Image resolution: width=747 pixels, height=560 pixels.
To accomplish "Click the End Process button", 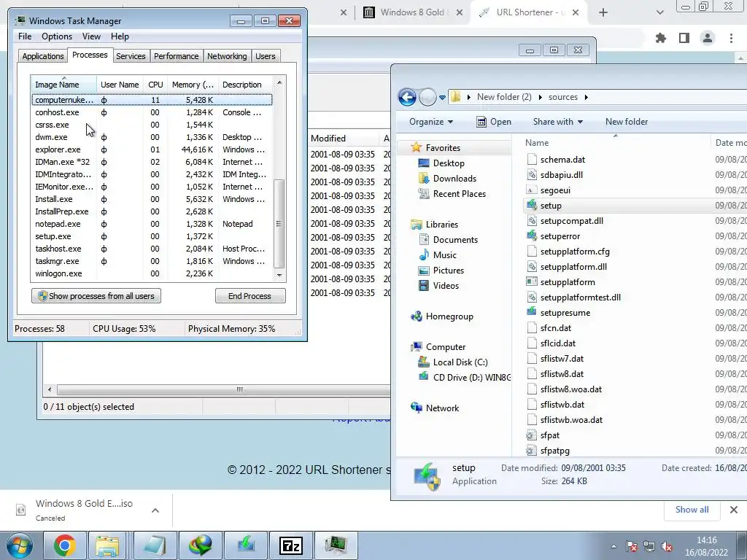I will click(250, 296).
